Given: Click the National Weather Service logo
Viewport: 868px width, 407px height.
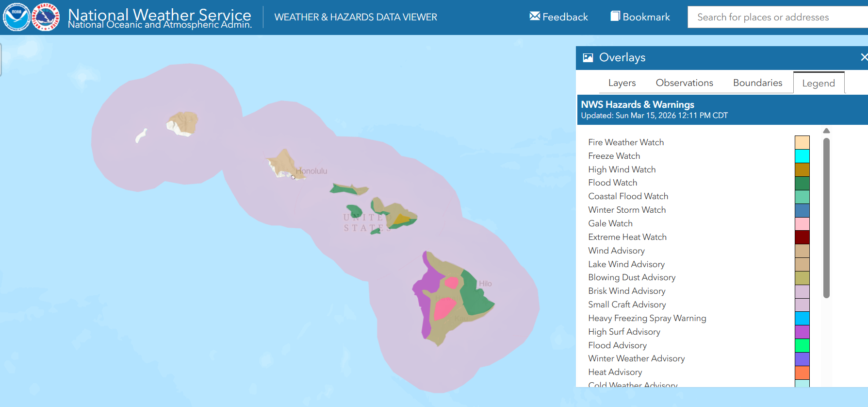Looking at the screenshot, I should [x=46, y=17].
